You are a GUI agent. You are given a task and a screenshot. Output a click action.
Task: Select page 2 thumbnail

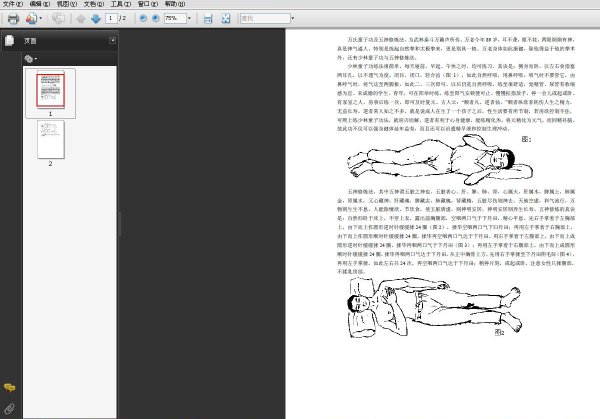click(x=51, y=139)
